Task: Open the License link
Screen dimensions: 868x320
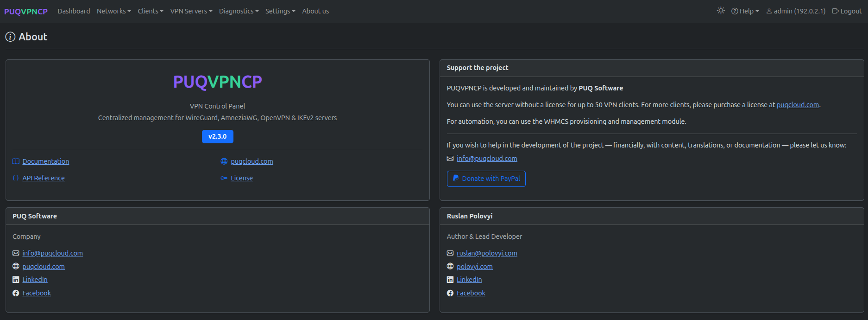Action: pyautogui.click(x=242, y=178)
